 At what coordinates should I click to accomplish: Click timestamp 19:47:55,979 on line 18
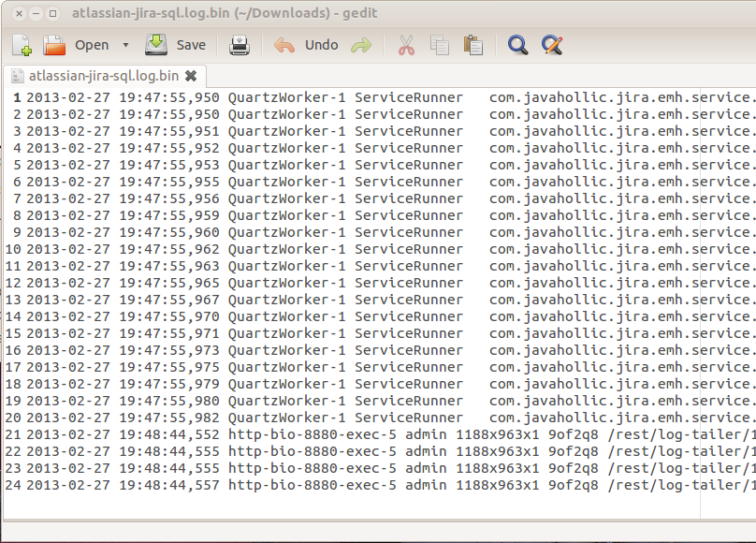coord(169,385)
